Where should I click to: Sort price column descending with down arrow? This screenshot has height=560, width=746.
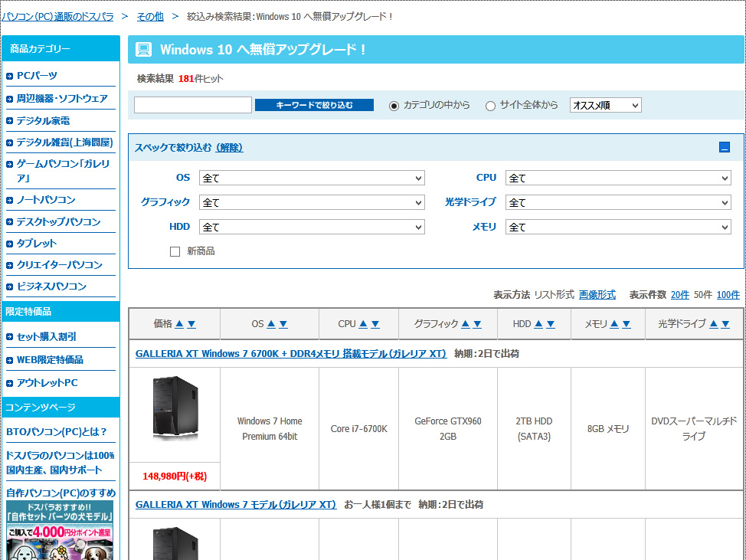point(191,324)
